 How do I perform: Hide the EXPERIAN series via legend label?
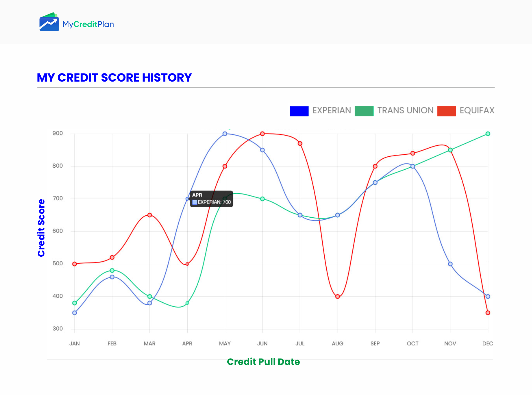click(331, 111)
